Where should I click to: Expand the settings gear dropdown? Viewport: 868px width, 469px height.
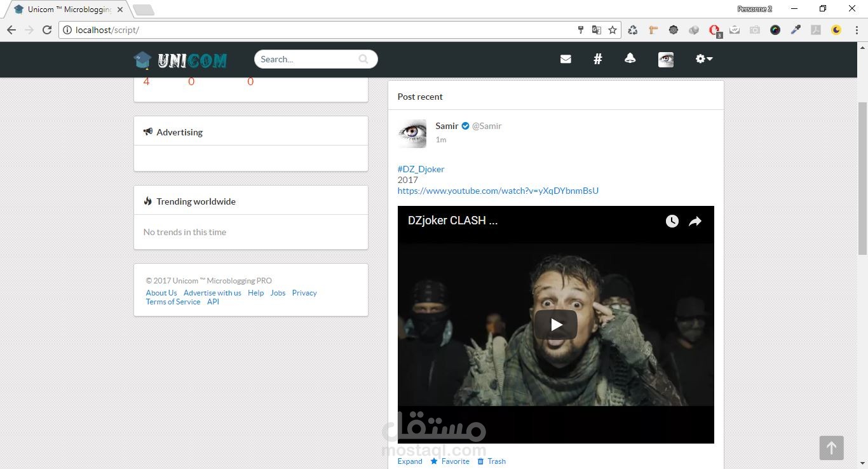click(704, 58)
